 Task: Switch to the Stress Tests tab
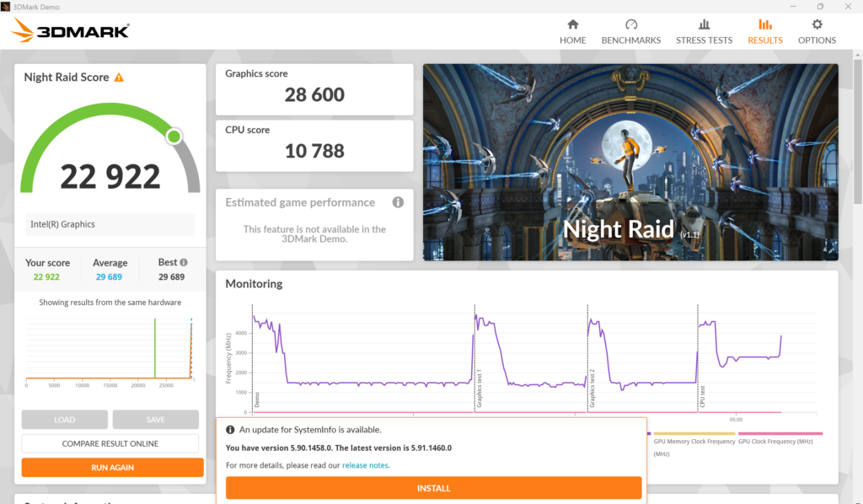pyautogui.click(x=704, y=31)
